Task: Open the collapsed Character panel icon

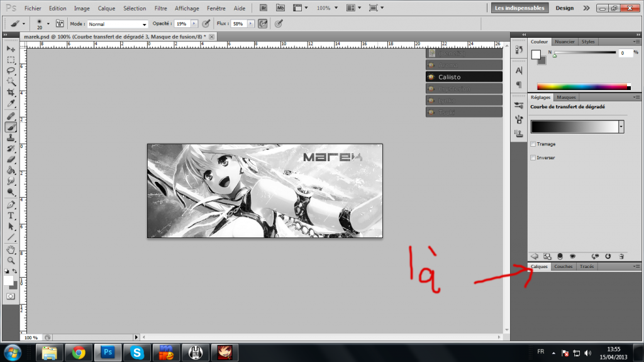Action: 519,71
